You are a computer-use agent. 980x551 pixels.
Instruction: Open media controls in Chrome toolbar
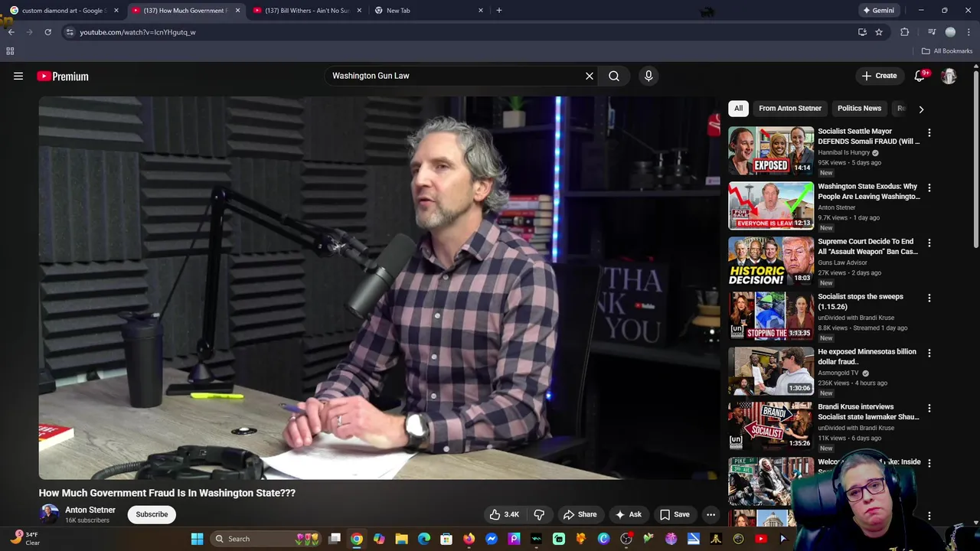932,32
